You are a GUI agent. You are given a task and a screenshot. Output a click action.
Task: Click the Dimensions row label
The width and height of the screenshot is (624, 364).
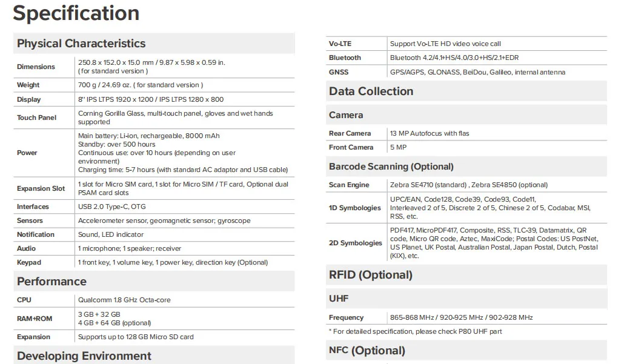pos(36,67)
